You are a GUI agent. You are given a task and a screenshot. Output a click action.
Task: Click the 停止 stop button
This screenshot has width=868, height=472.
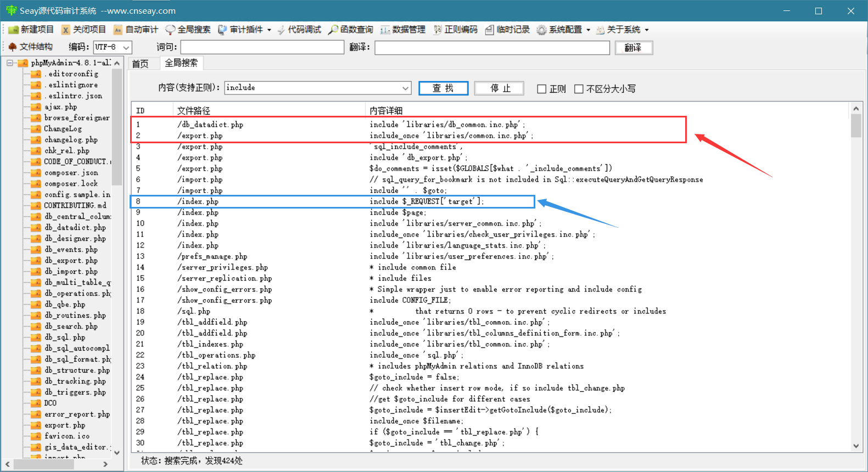click(500, 88)
